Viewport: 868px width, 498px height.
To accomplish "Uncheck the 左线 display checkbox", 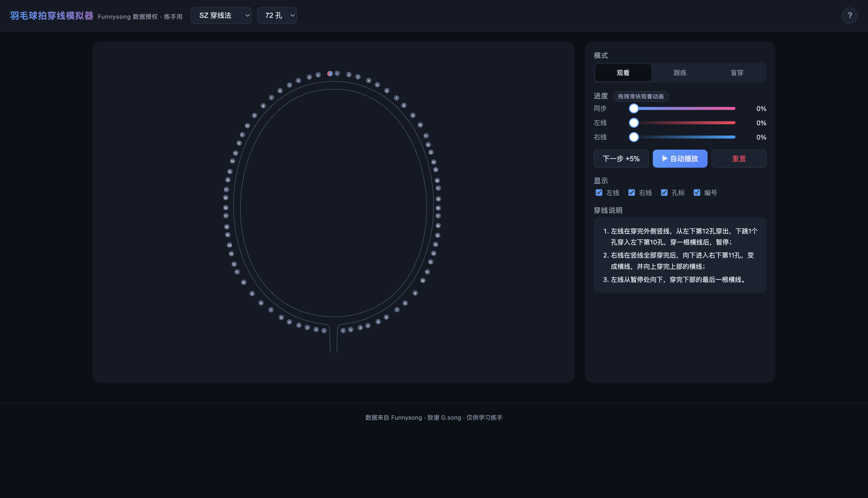I will 599,193.
